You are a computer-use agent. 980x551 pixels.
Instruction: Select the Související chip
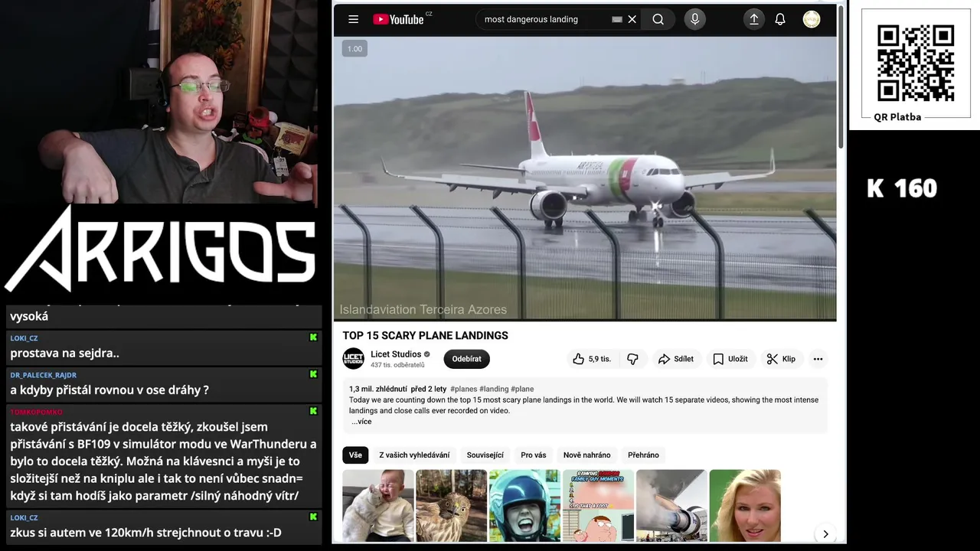[485, 455]
